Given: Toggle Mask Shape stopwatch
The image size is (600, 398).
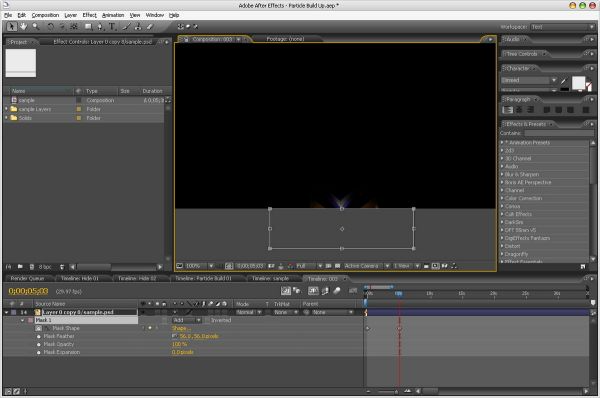Looking at the screenshot, I should click(x=39, y=328).
